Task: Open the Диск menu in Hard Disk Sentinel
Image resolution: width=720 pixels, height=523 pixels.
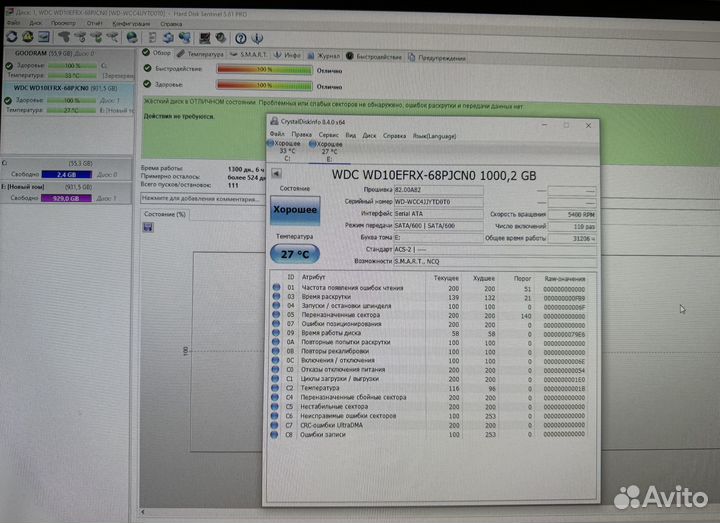Action: pos(35,22)
